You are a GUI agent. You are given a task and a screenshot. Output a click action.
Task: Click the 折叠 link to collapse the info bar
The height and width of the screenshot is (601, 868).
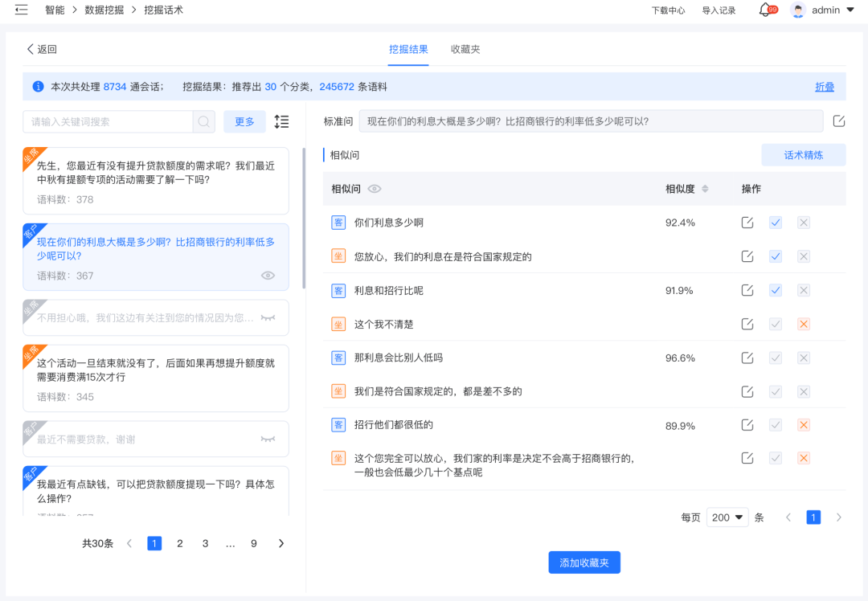click(x=824, y=86)
